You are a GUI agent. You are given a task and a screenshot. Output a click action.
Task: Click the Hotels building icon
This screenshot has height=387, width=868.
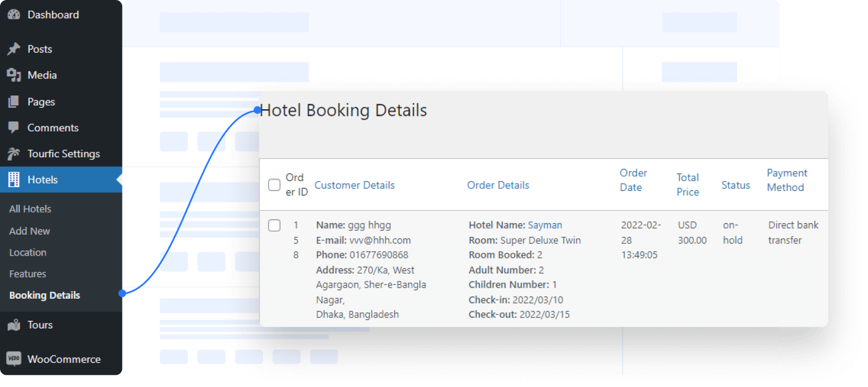click(14, 179)
